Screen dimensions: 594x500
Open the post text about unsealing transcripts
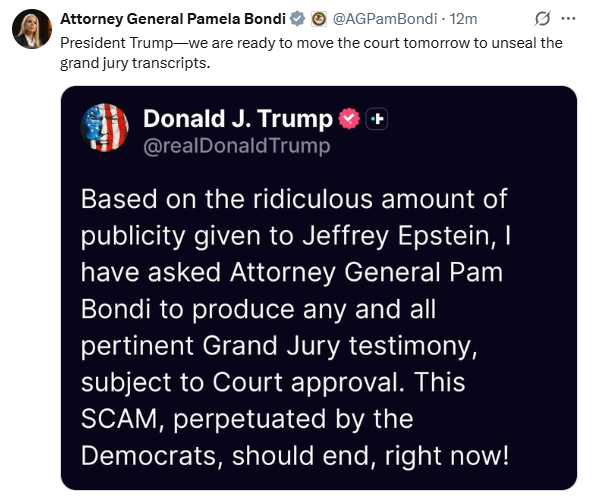[311, 53]
